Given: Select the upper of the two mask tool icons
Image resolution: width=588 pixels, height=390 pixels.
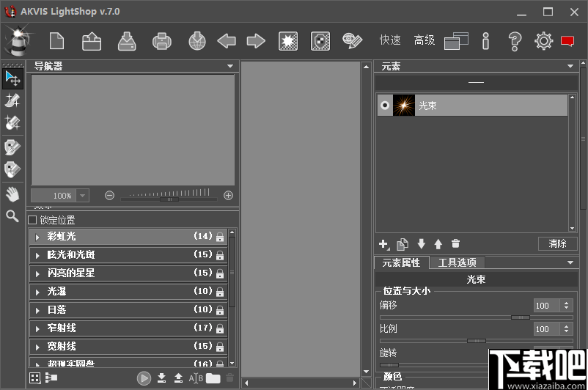Looking at the screenshot, I should 12,147.
